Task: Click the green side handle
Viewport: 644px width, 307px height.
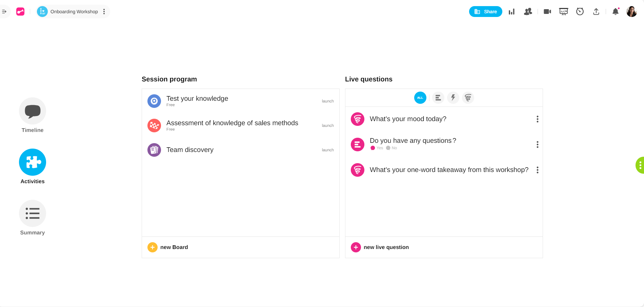Action: [x=640, y=165]
